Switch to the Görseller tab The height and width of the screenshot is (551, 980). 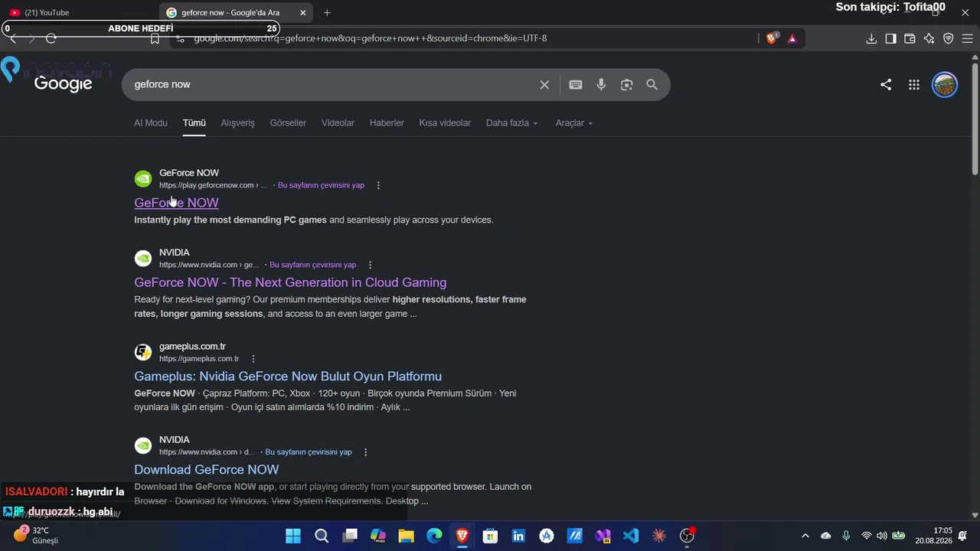pos(288,123)
